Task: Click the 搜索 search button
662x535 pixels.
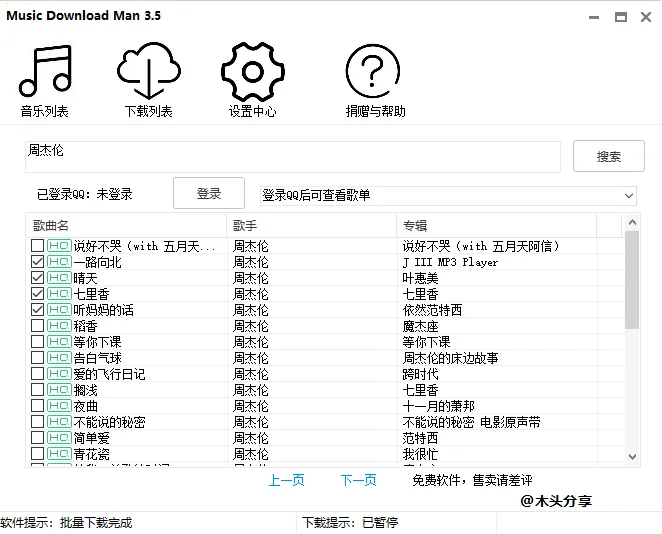Action: tap(608, 156)
